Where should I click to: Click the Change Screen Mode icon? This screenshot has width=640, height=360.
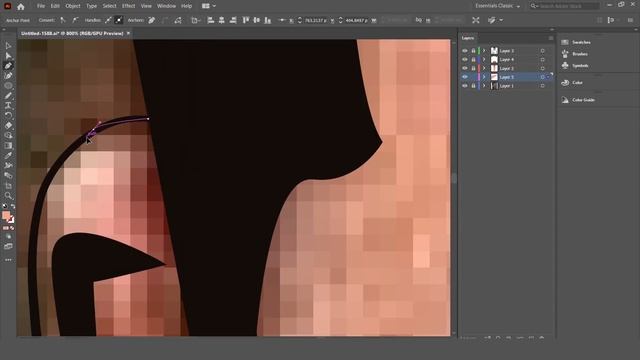click(x=8, y=247)
